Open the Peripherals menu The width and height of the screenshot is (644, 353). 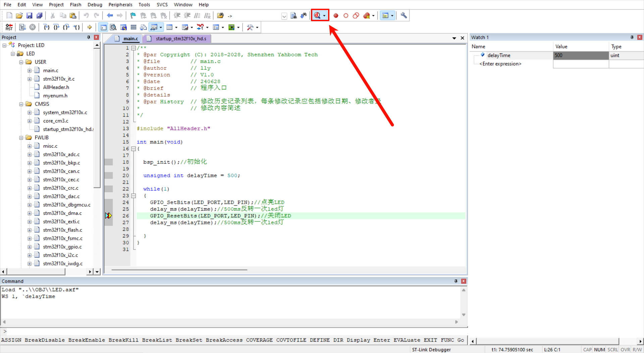point(120,5)
